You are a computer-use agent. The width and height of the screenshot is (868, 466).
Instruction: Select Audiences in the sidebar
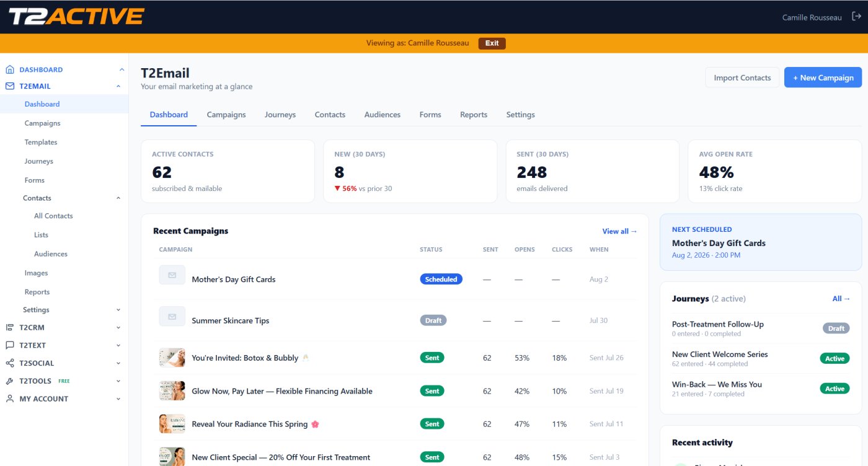tap(51, 254)
